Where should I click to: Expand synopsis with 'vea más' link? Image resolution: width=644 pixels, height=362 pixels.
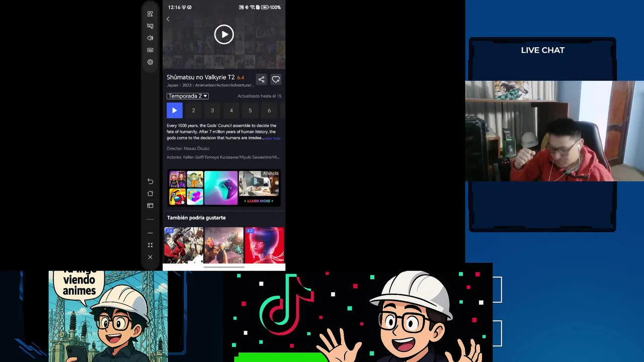[273, 138]
